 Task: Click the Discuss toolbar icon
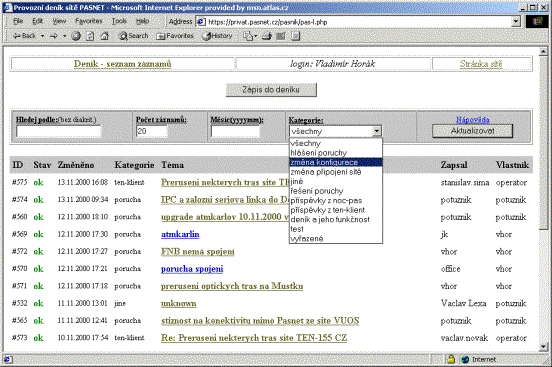(295, 36)
